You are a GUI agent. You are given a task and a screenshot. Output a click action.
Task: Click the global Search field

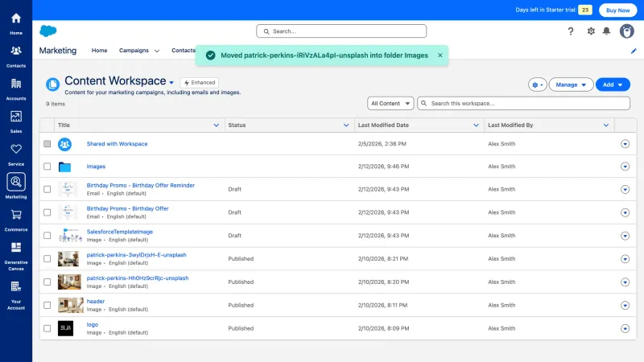[x=341, y=31]
